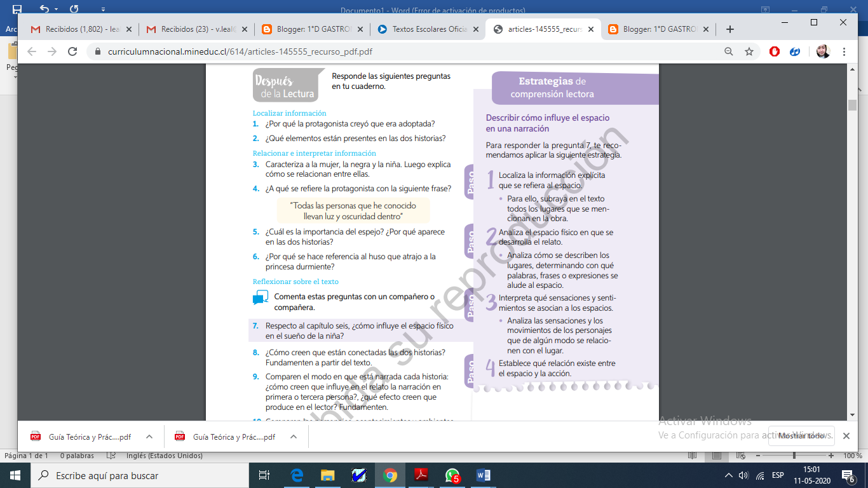Click the Word Save icon in title bar
Viewport: 868px width, 488px height.
(x=17, y=9)
